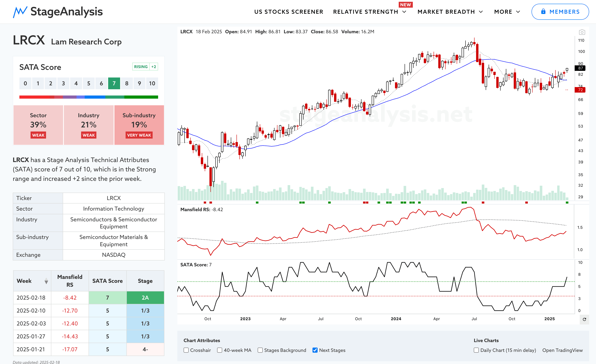Click the black 87 price label
Image resolution: width=596 pixels, height=364 pixels.
pos(580,68)
